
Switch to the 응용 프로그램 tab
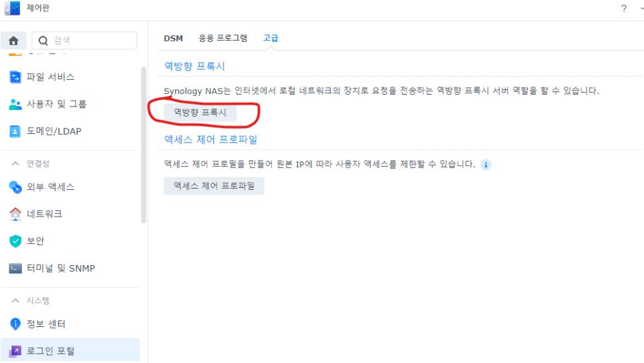223,38
